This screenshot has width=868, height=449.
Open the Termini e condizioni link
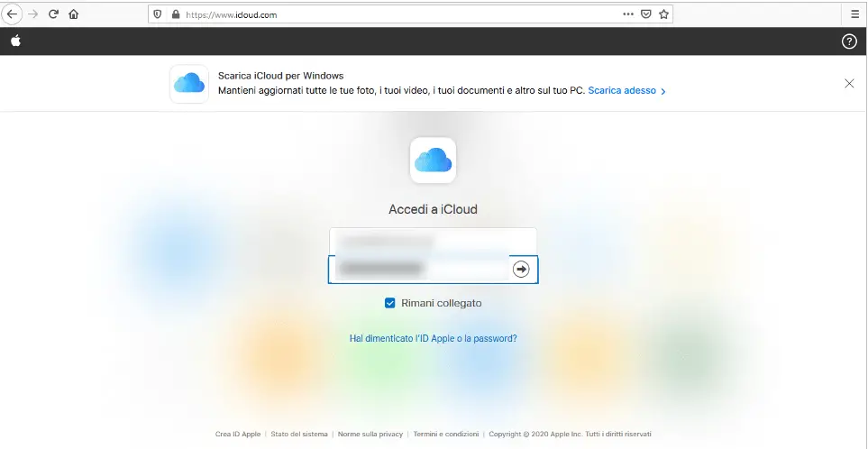point(445,434)
